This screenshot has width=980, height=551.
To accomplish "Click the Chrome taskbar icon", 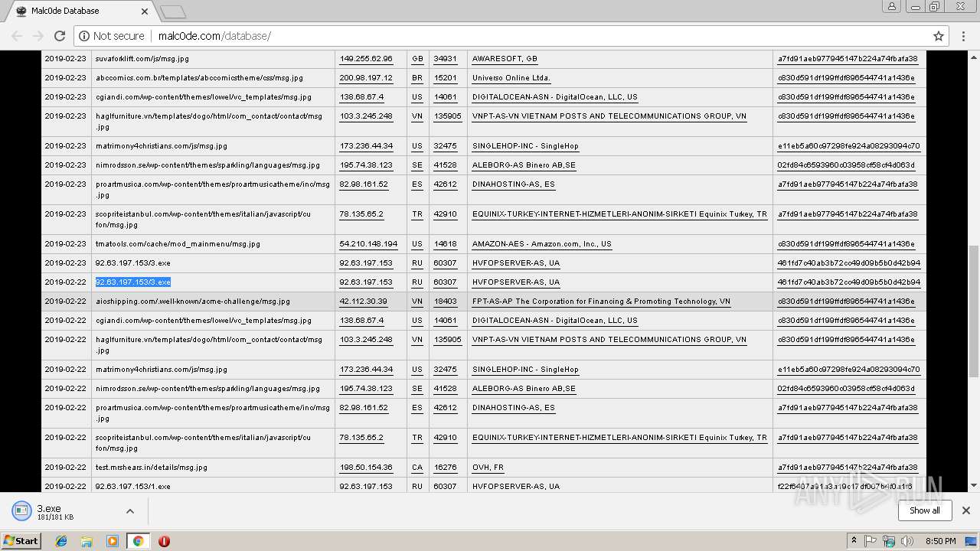I will (x=138, y=541).
